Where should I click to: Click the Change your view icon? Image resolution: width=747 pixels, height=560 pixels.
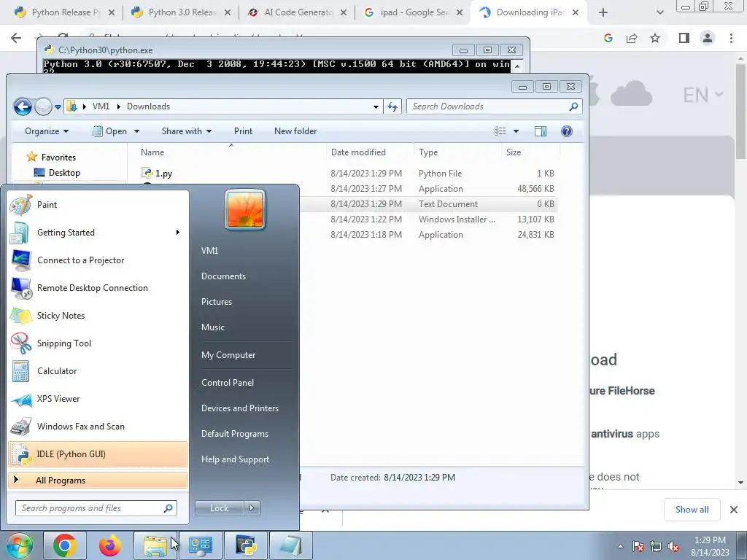(x=500, y=131)
